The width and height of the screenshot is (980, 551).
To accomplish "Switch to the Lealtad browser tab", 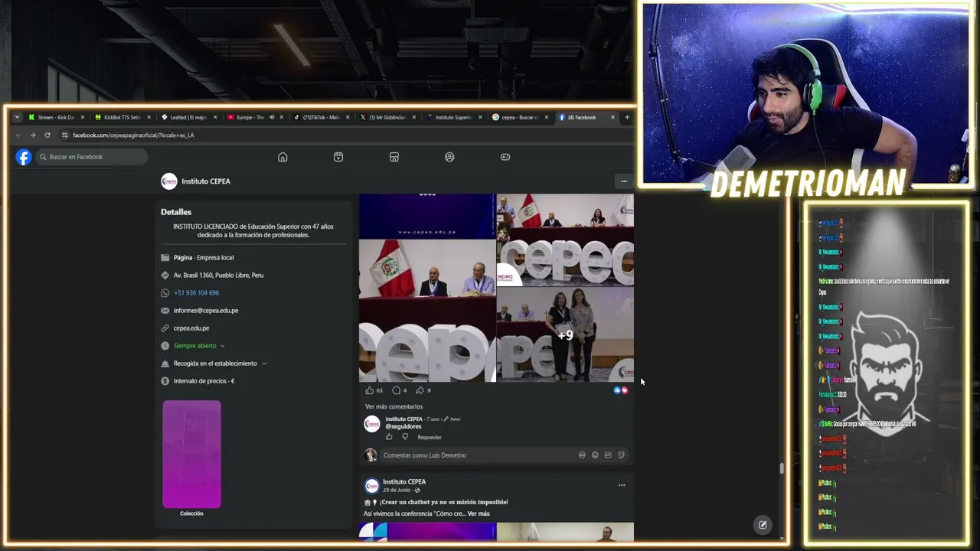I will 188,117.
